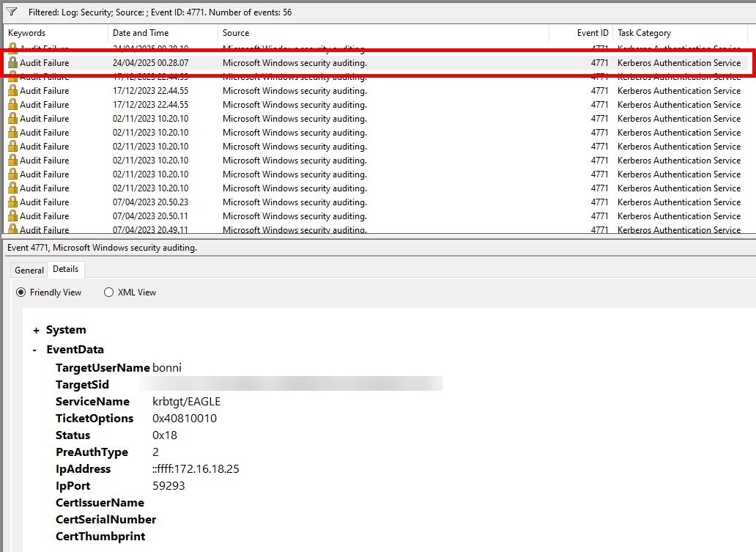The height and width of the screenshot is (552, 756).
Task: Click lock icon of last 17/12/2023 event
Action: click(x=12, y=105)
